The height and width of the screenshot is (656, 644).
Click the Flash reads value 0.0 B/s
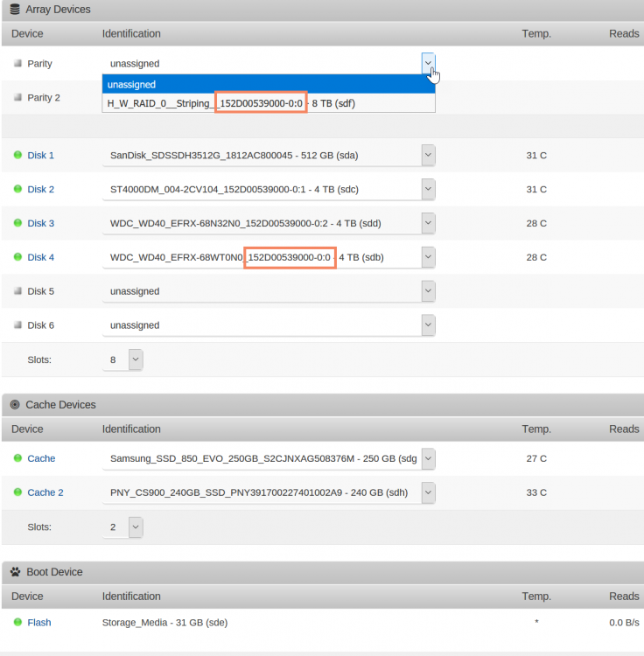coord(624,623)
